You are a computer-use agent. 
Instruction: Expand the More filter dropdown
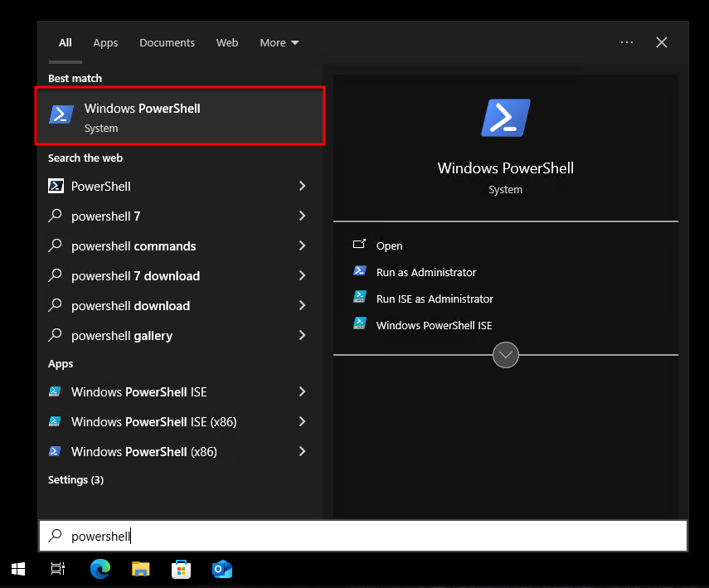click(x=279, y=42)
